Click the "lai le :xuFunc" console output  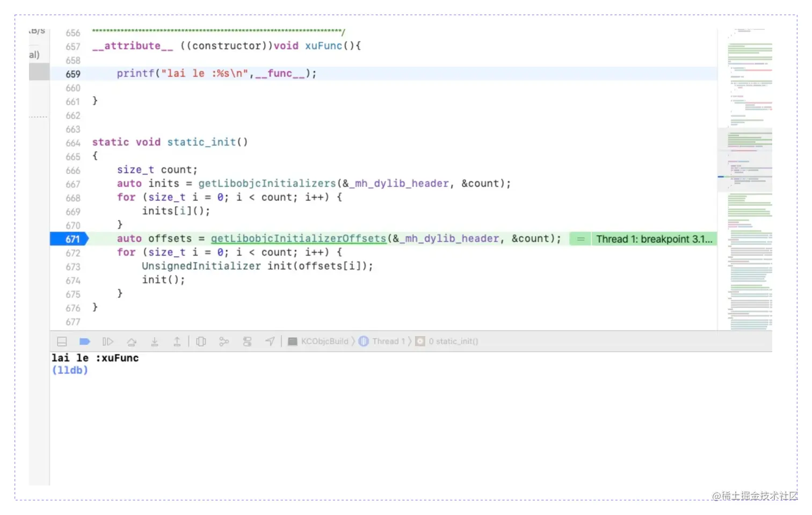click(95, 358)
